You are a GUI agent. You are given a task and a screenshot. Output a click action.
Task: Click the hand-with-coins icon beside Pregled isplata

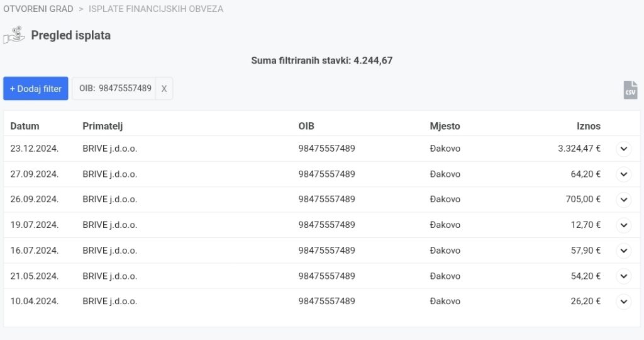[14, 35]
